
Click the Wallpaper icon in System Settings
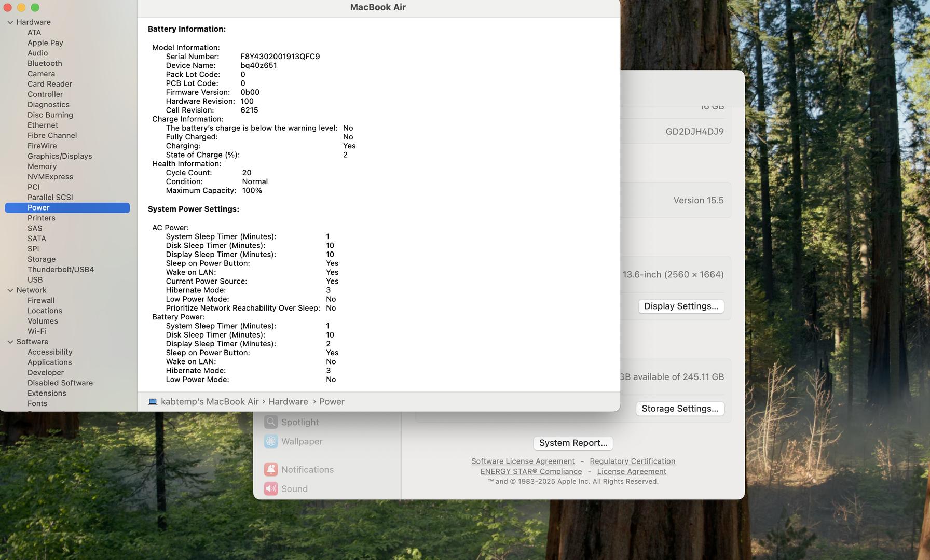click(x=271, y=441)
